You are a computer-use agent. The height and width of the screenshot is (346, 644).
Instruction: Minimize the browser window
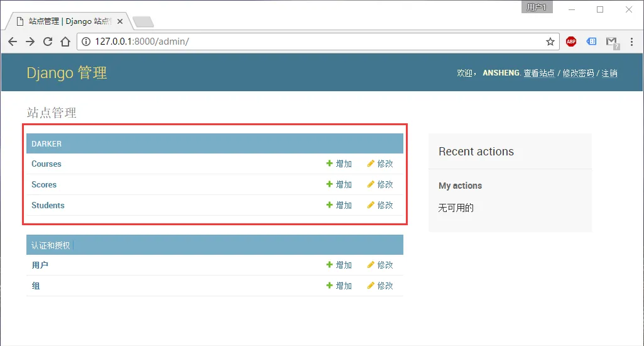572,9
